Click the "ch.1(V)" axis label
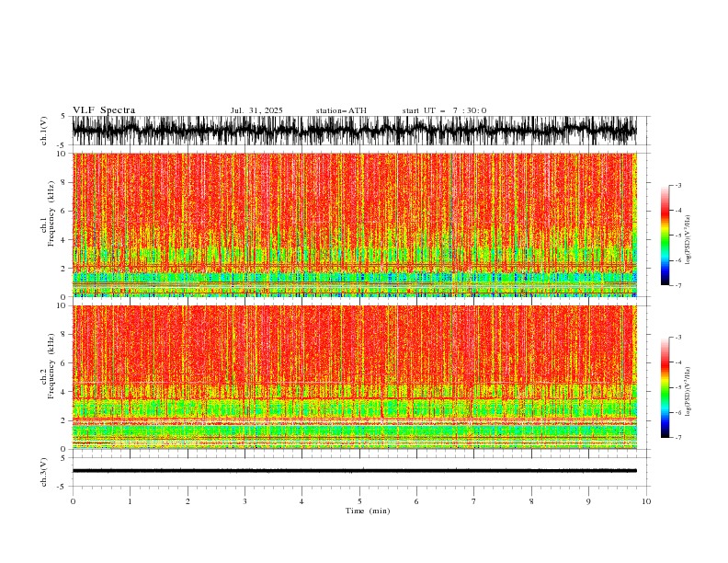The width and height of the screenshot is (728, 563). 44,131
